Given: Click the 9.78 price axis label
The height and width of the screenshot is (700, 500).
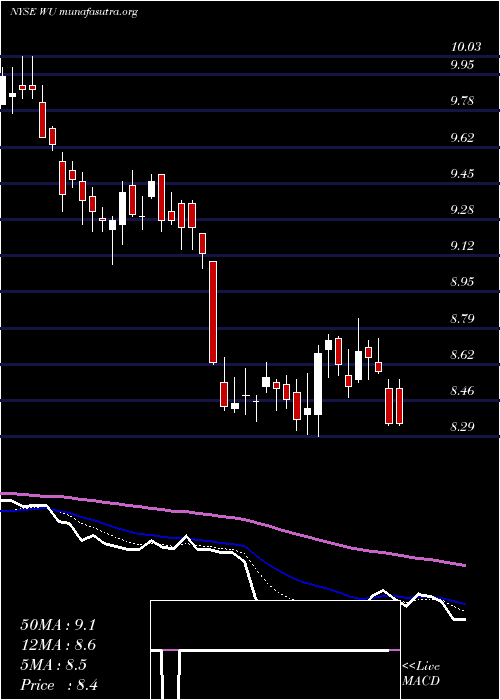Looking at the screenshot, I should 462,100.
